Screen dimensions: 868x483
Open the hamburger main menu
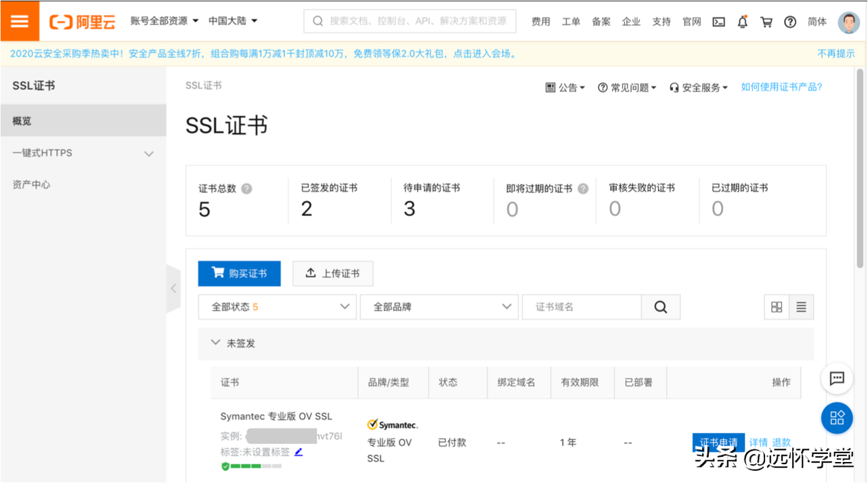pyautogui.click(x=20, y=21)
